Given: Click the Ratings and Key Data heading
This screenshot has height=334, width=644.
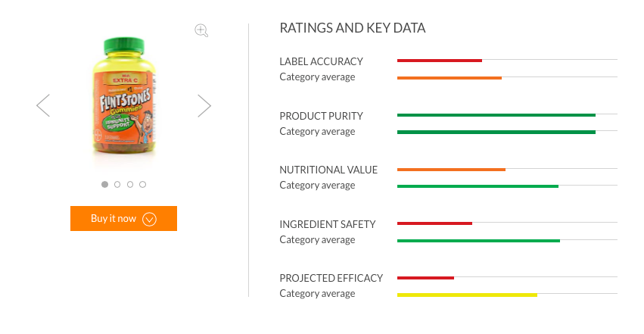Looking at the screenshot, I should tap(353, 28).
